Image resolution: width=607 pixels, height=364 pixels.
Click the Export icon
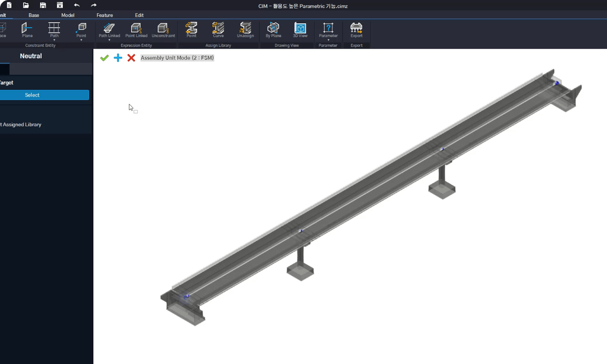click(x=356, y=29)
